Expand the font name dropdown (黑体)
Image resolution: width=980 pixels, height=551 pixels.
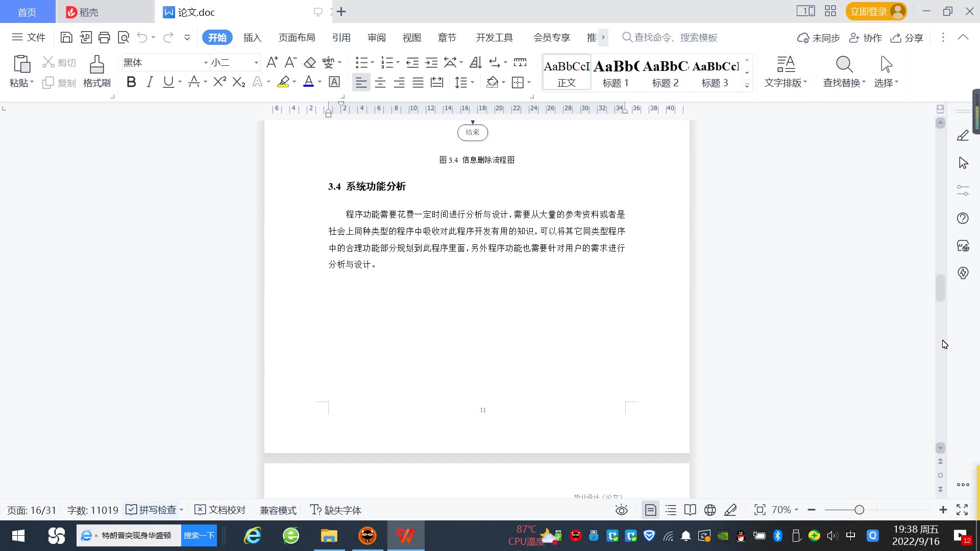[x=206, y=63]
